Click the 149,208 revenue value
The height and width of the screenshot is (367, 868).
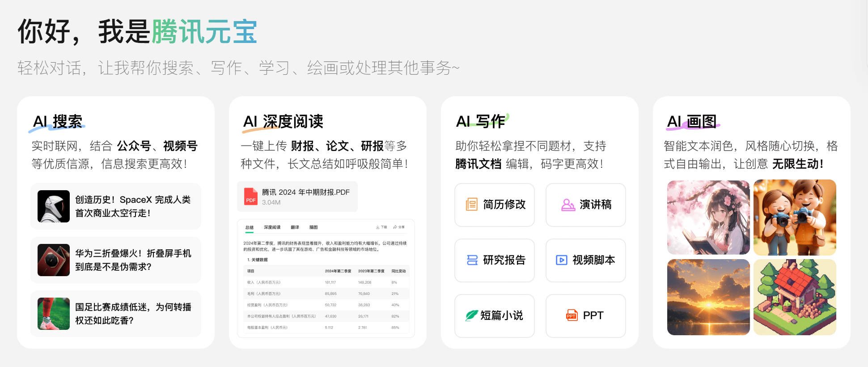[x=364, y=282]
